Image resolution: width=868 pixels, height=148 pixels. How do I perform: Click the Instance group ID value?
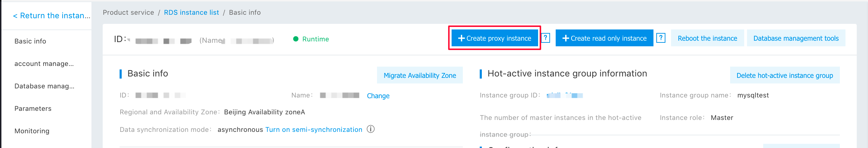pos(565,95)
